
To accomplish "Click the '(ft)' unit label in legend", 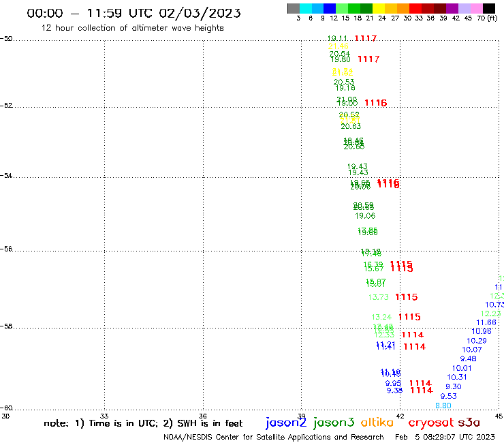I will pyautogui.click(x=492, y=18).
